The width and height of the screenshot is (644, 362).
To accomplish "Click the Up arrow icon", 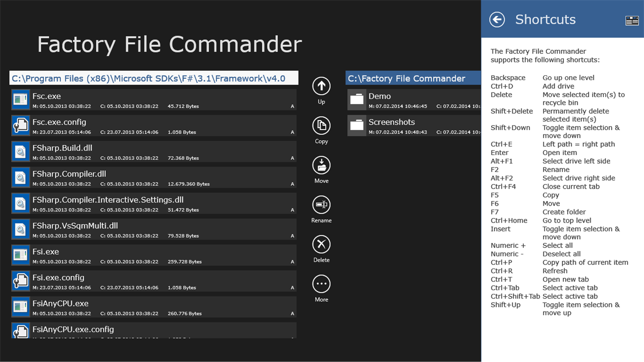I will pos(321,86).
